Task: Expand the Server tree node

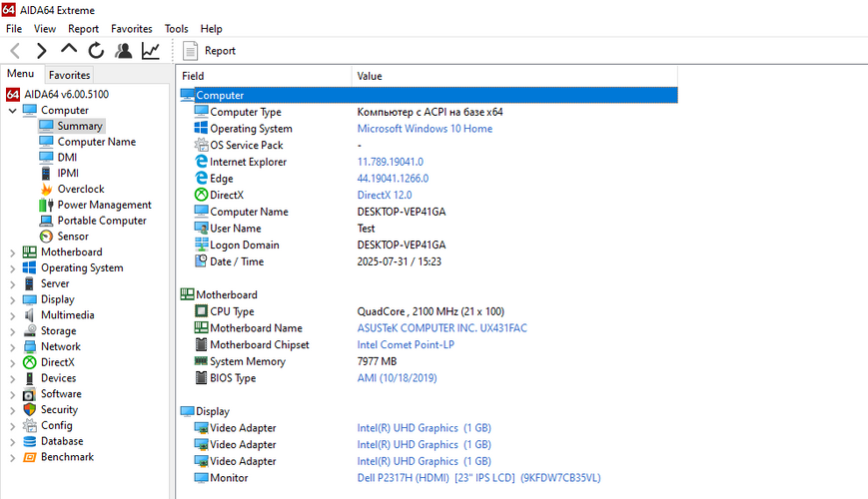Action: click(12, 284)
